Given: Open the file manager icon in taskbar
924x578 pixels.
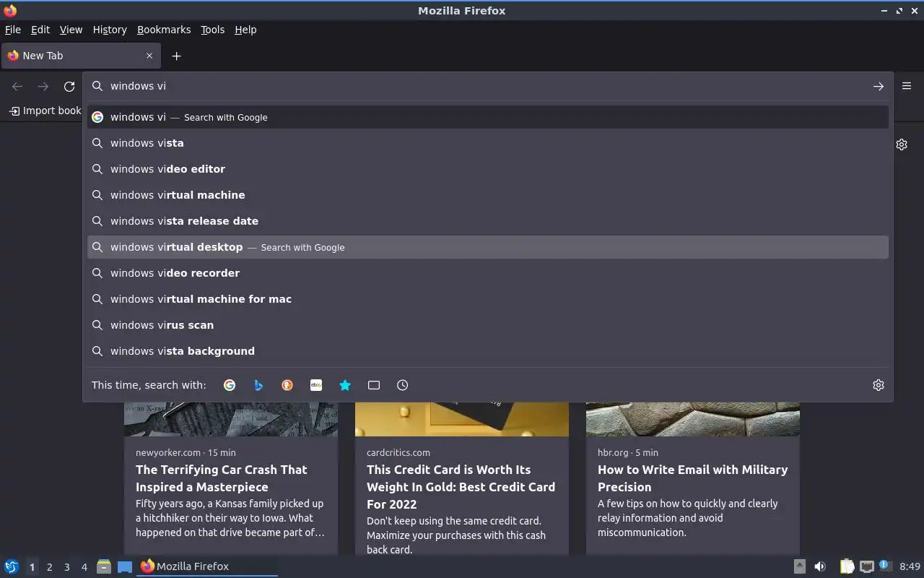Looking at the screenshot, I should coord(104,566).
